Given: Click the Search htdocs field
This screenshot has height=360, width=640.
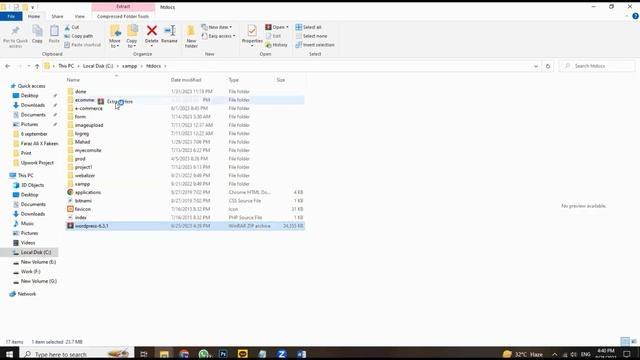Looking at the screenshot, I should [x=597, y=66].
